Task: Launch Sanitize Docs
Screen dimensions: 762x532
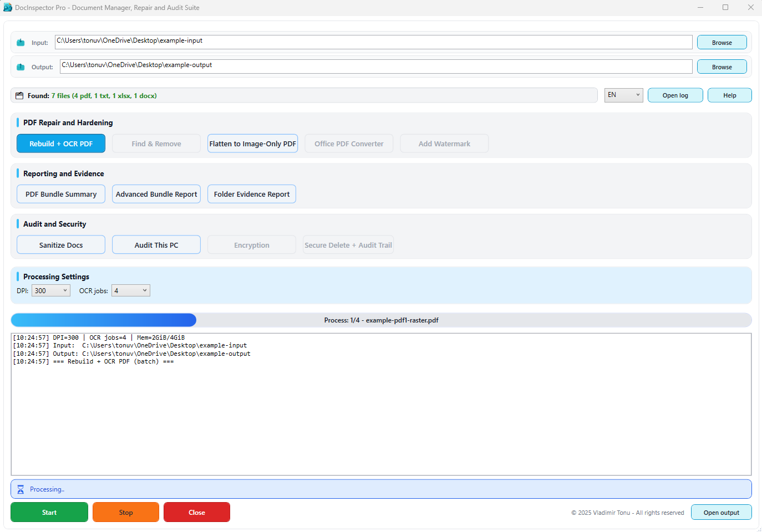Action: click(60, 244)
